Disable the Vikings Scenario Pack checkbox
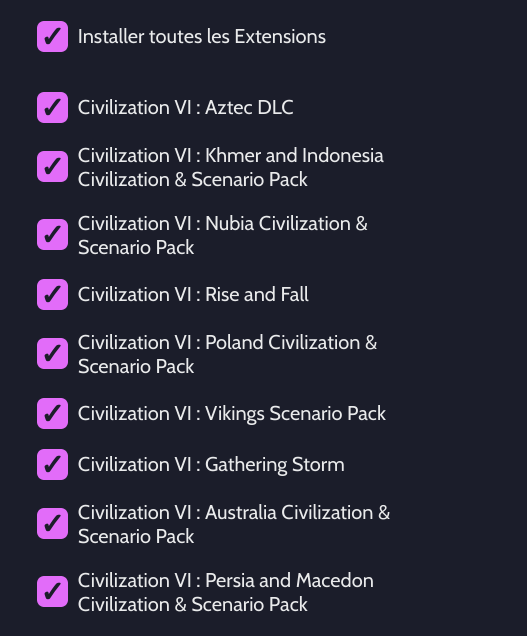This screenshot has width=527, height=636. pyautogui.click(x=52, y=413)
